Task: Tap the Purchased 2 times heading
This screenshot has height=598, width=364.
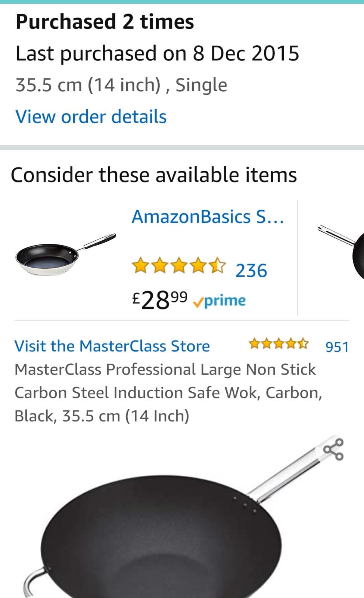Action: (105, 22)
